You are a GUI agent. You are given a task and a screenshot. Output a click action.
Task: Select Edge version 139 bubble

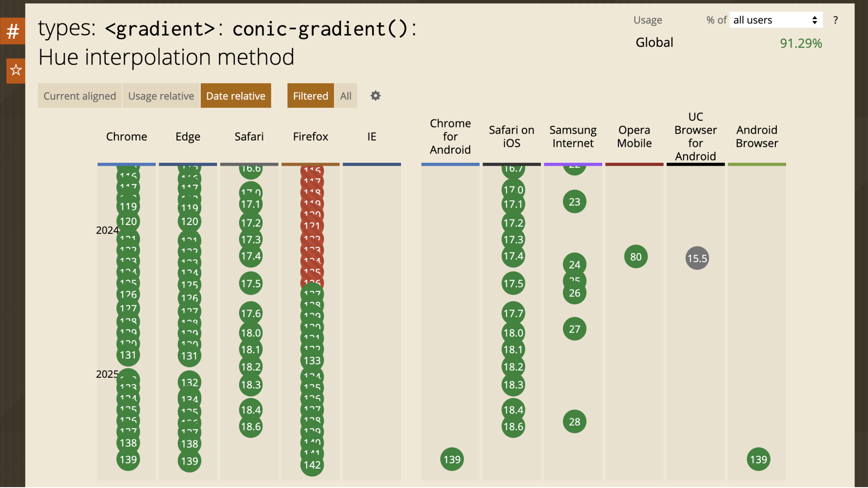click(x=189, y=461)
